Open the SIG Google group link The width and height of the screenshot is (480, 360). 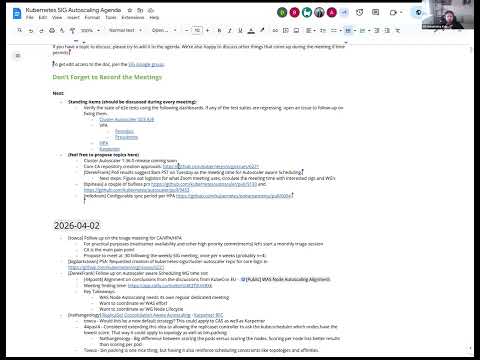pos(146,64)
